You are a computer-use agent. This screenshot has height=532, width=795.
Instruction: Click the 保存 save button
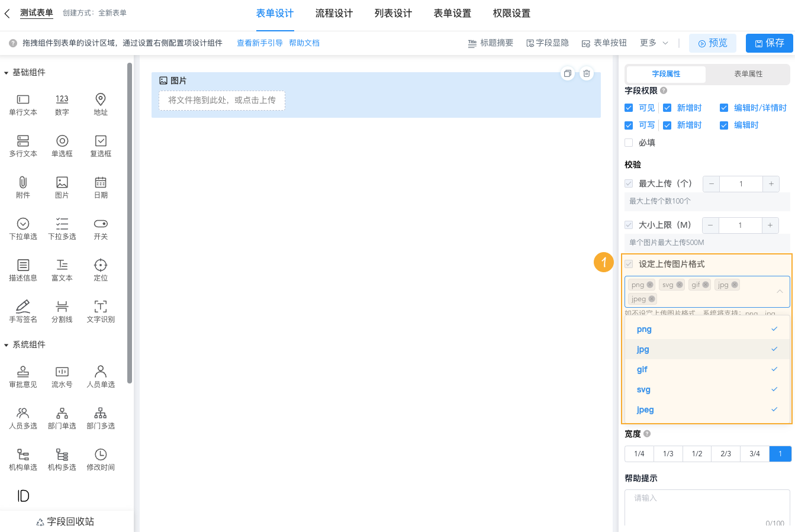tap(769, 43)
